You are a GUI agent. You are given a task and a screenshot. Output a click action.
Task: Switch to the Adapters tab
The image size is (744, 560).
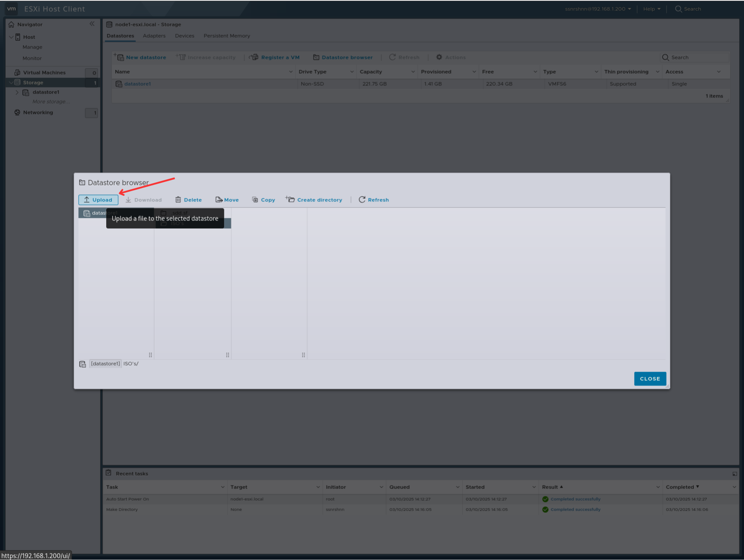(x=154, y=36)
